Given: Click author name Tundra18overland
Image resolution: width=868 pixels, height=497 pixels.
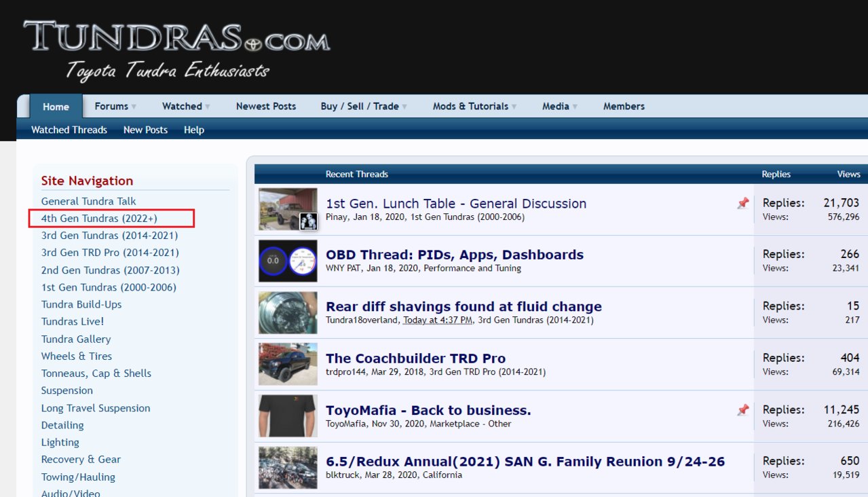Looking at the screenshot, I should [x=362, y=320].
